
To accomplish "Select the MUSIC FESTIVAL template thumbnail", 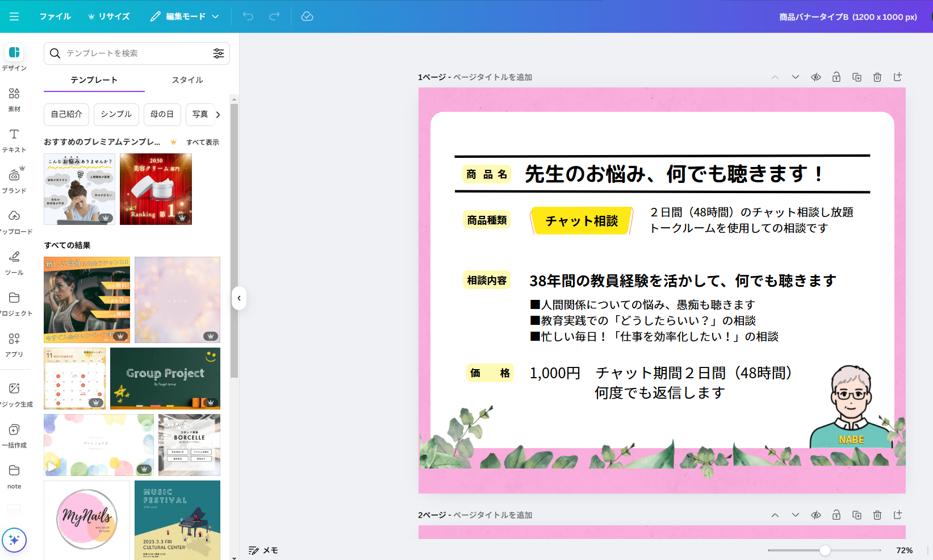I will click(x=177, y=520).
